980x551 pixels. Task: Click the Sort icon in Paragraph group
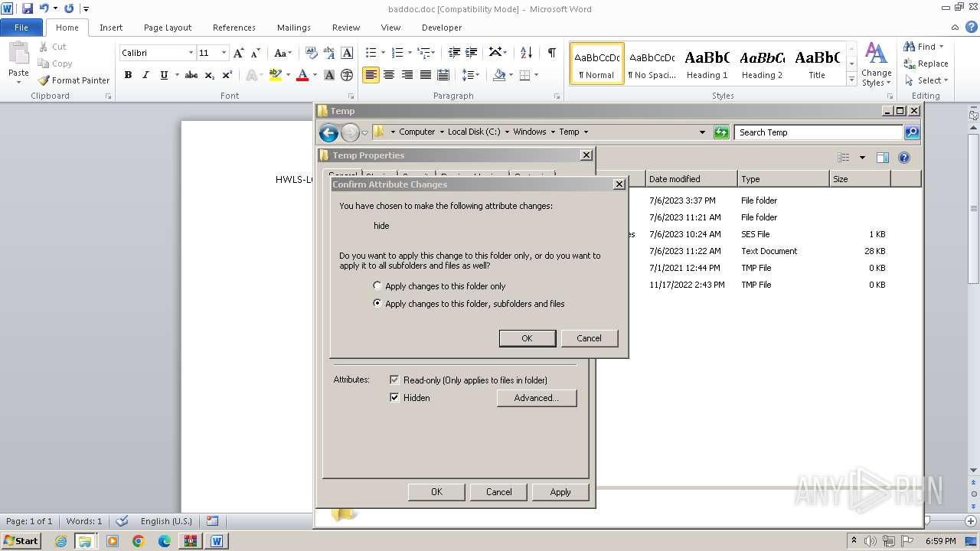tap(526, 53)
